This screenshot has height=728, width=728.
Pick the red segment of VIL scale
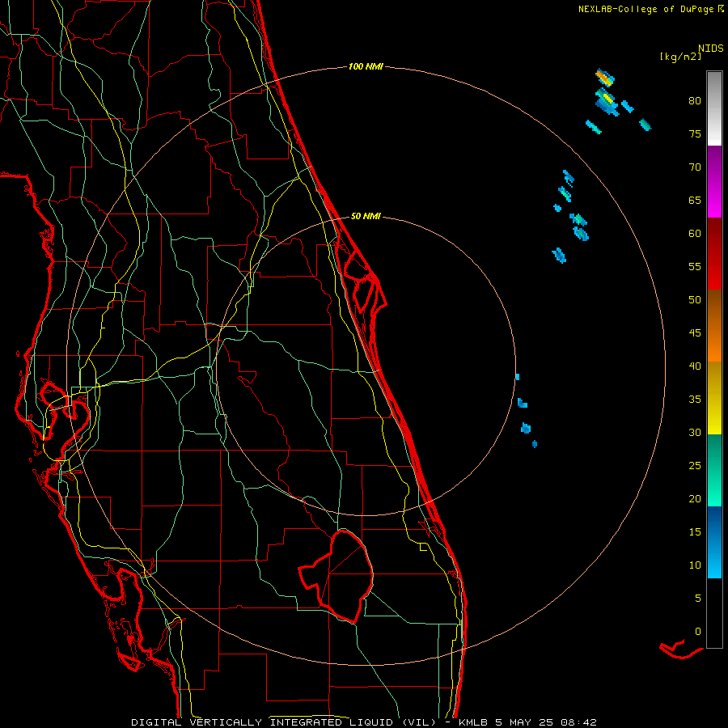(x=714, y=253)
